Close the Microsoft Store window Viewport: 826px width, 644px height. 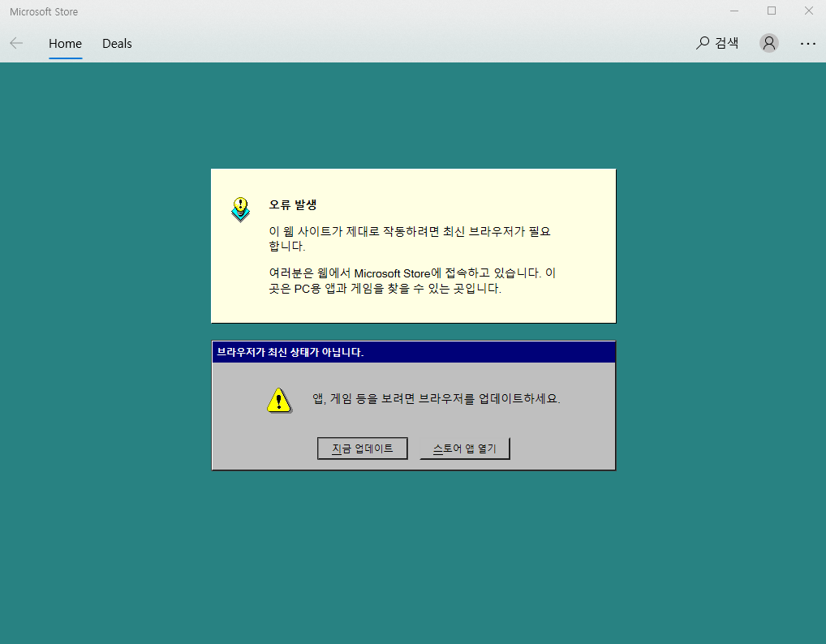pyautogui.click(x=809, y=11)
